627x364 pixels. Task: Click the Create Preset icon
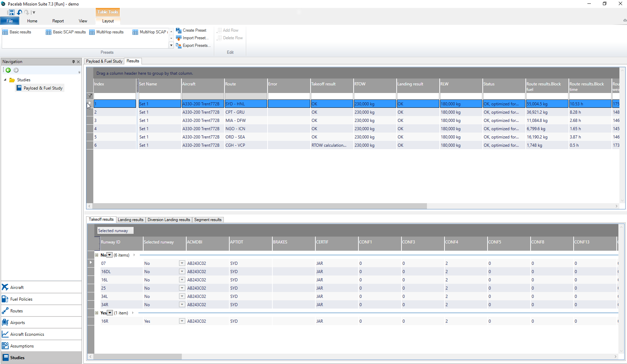tap(179, 30)
